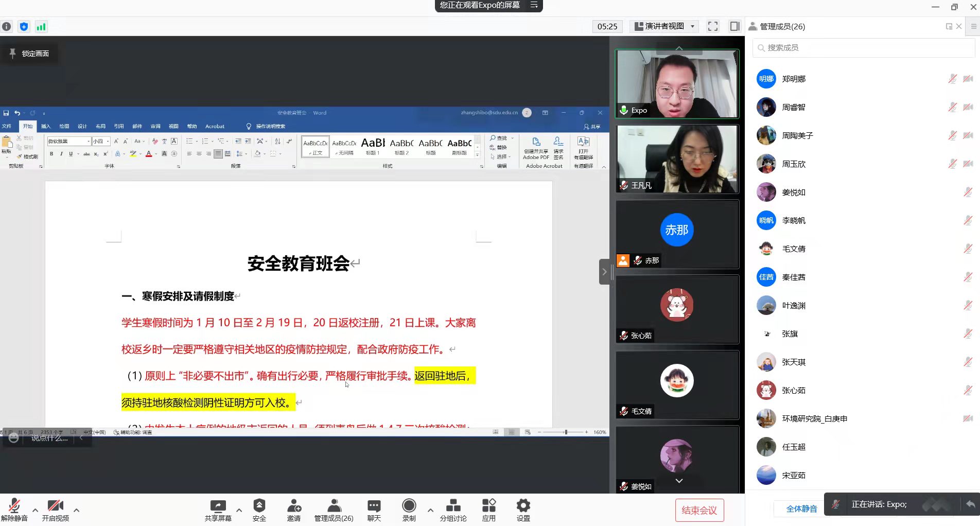Expand audio options arrow beside mute button
Viewport: 980px width, 526px height.
tap(35, 510)
